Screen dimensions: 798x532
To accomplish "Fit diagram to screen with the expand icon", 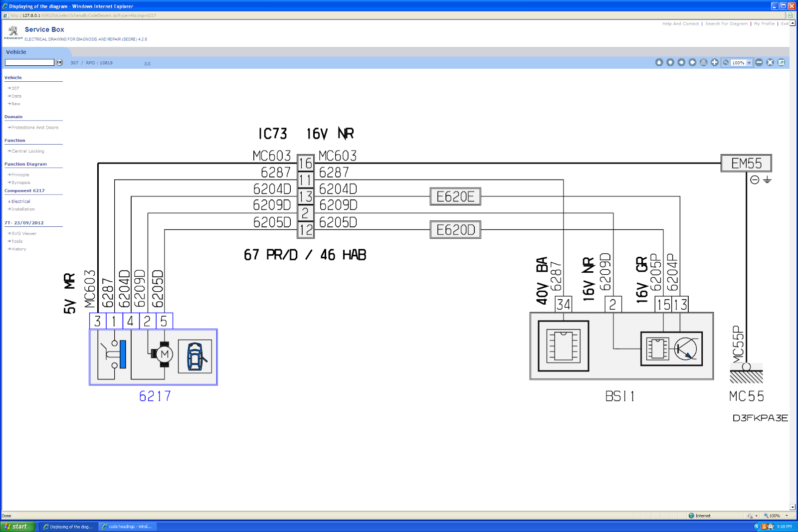I will tap(770, 62).
